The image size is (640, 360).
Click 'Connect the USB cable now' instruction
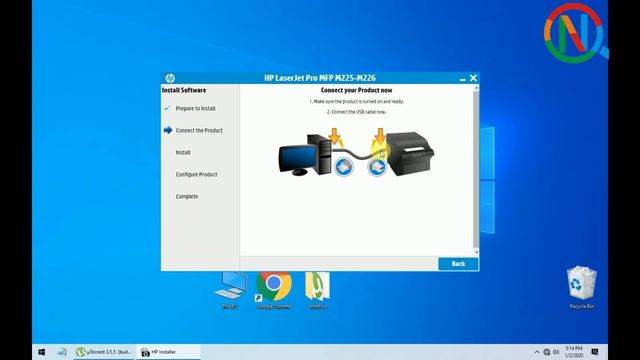(x=356, y=112)
